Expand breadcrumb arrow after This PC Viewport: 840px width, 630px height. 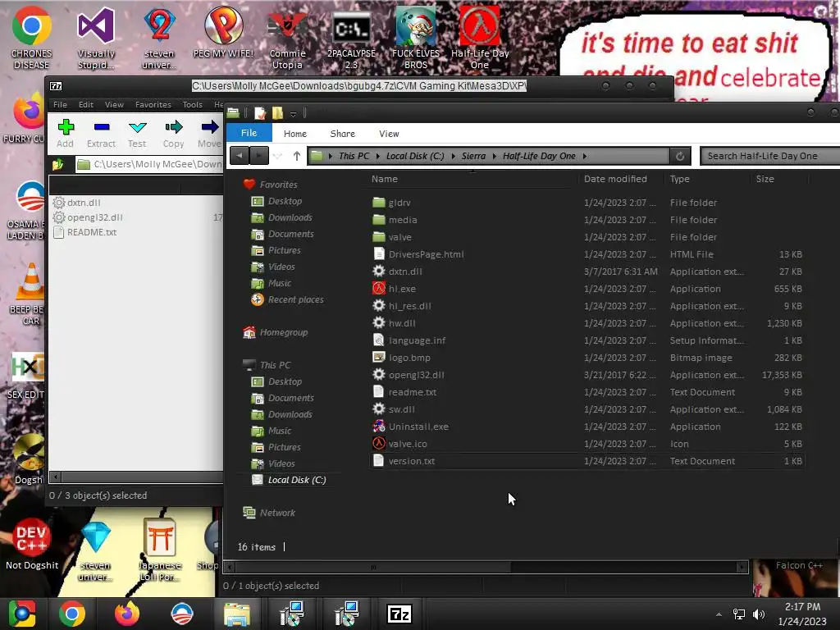click(377, 156)
